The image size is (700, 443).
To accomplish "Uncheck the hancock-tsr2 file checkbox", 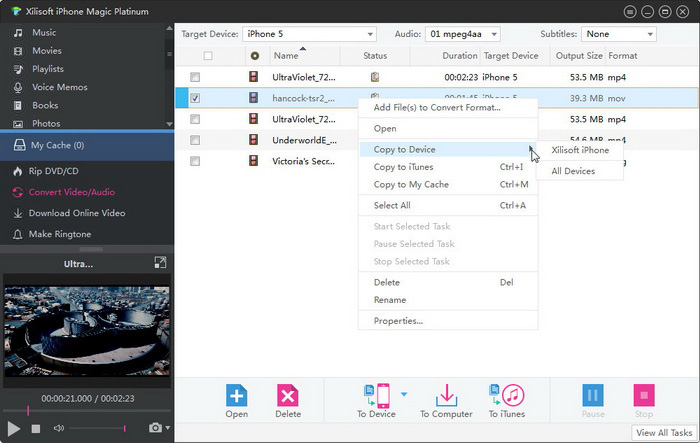I will pyautogui.click(x=195, y=98).
